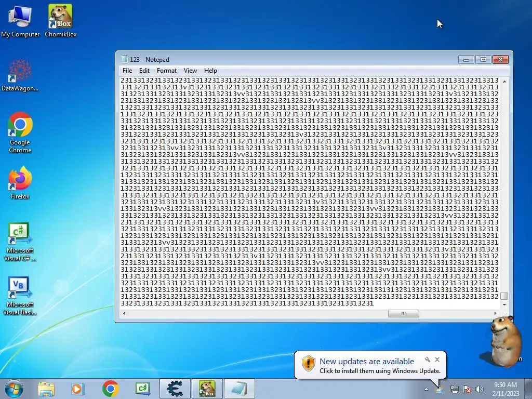
Task: Open the File menu in Notepad
Action: (127, 71)
